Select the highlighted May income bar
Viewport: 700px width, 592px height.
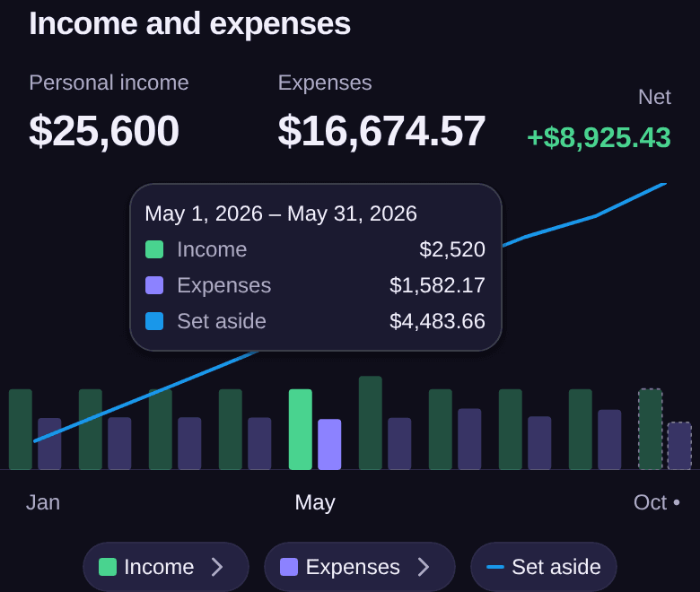pyautogui.click(x=301, y=429)
